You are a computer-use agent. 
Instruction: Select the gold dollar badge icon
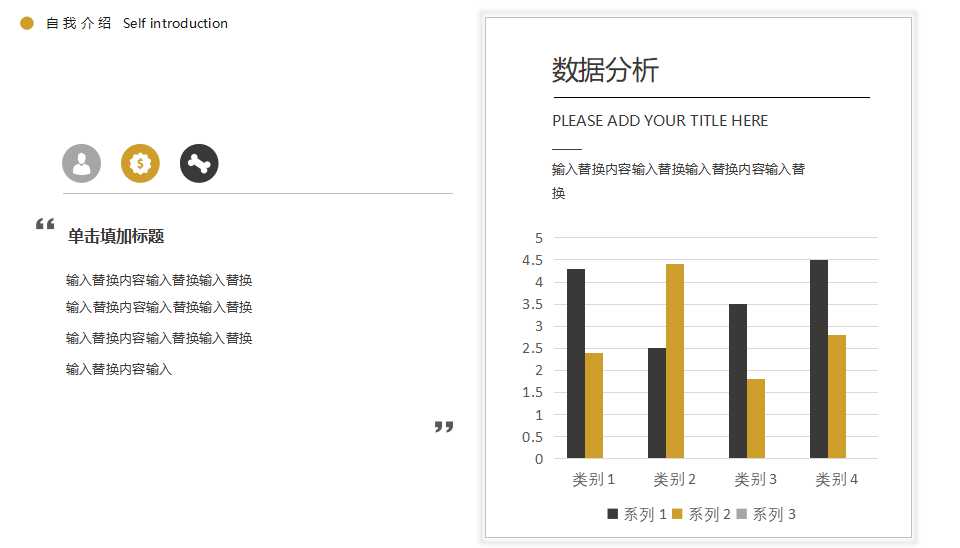click(x=140, y=163)
